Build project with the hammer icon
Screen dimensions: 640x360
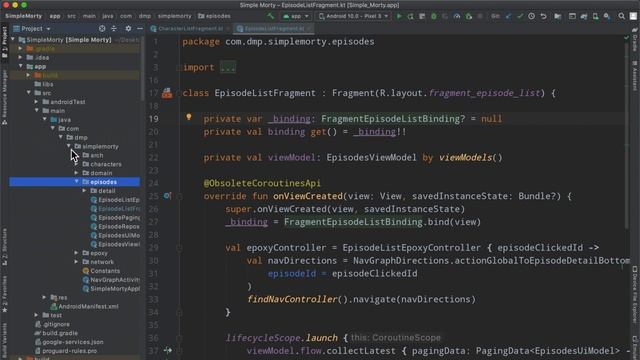click(x=270, y=16)
